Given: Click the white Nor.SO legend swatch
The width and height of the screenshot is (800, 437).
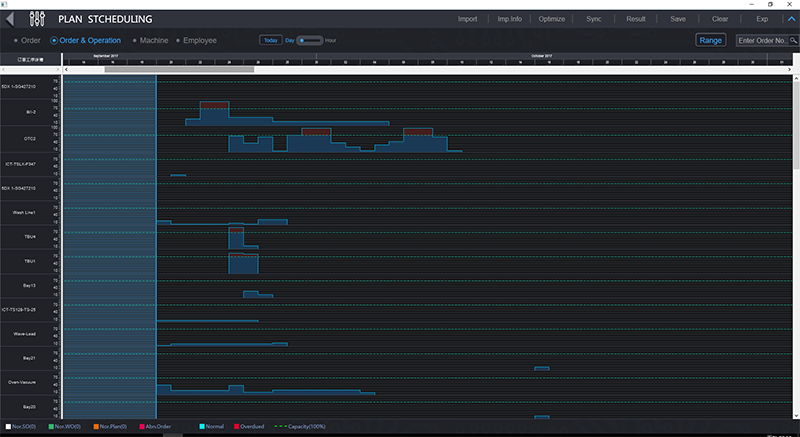Looking at the screenshot, I should 7,426.
